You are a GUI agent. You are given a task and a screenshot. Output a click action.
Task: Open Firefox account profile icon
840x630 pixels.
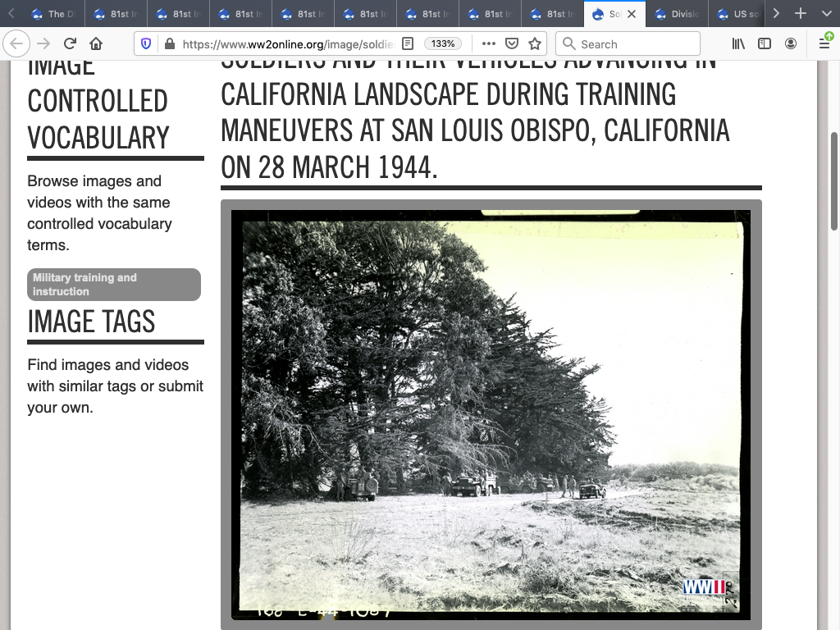click(x=791, y=44)
